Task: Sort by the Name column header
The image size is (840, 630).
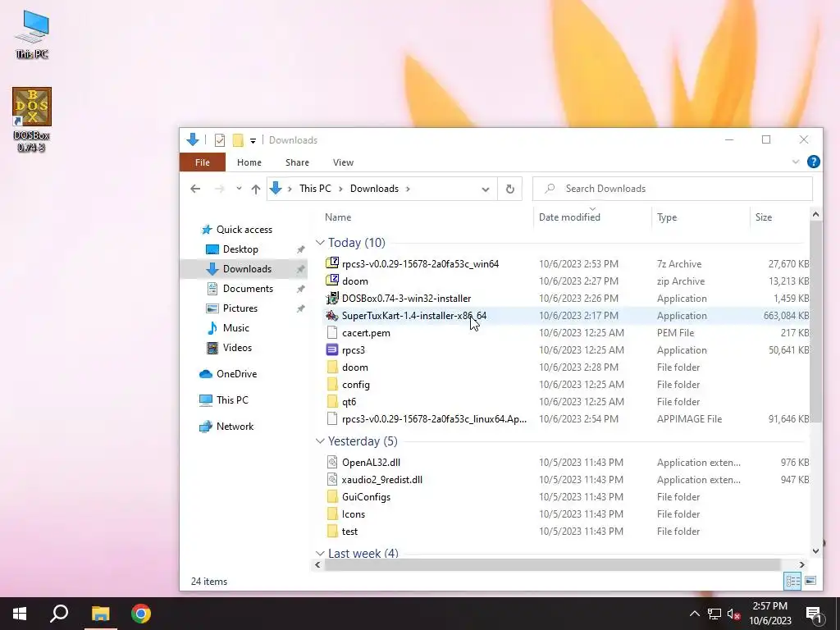Action: click(338, 217)
